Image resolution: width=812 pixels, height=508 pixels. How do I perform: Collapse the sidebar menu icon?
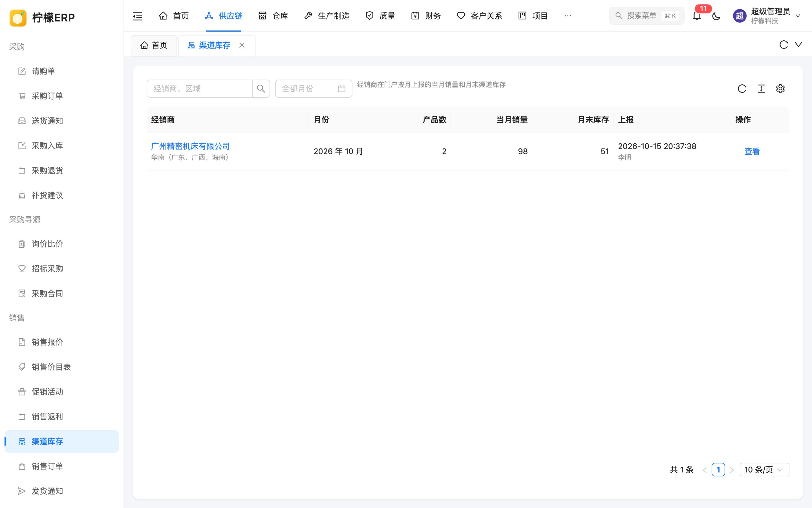coord(138,16)
